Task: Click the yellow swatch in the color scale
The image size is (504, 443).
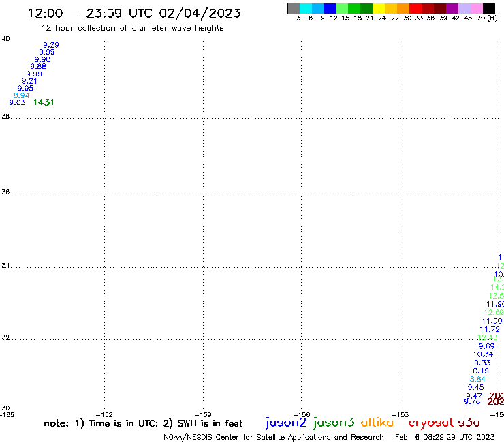Action: click(x=379, y=8)
